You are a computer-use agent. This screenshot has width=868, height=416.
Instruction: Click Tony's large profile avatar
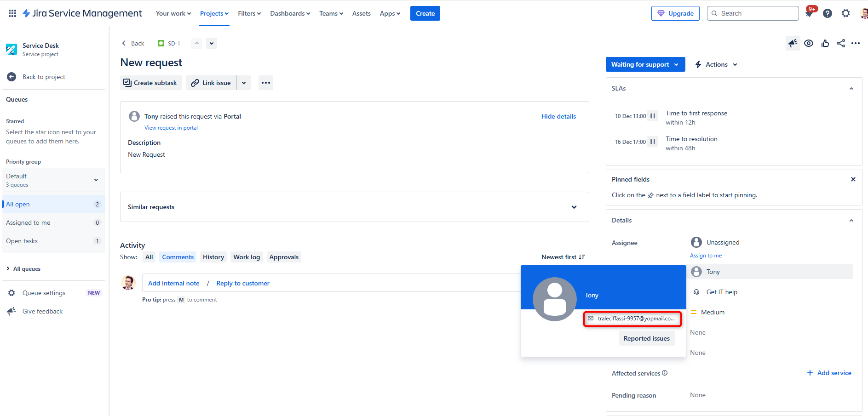[x=554, y=299]
